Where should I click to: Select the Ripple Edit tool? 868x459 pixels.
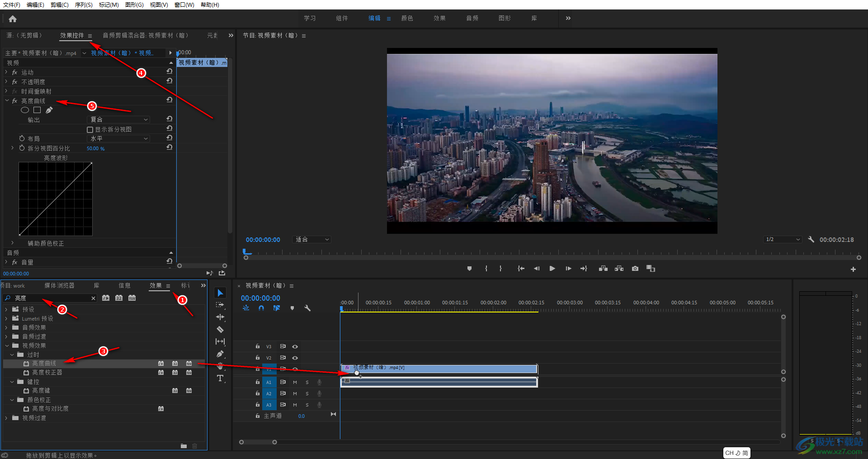(x=220, y=317)
